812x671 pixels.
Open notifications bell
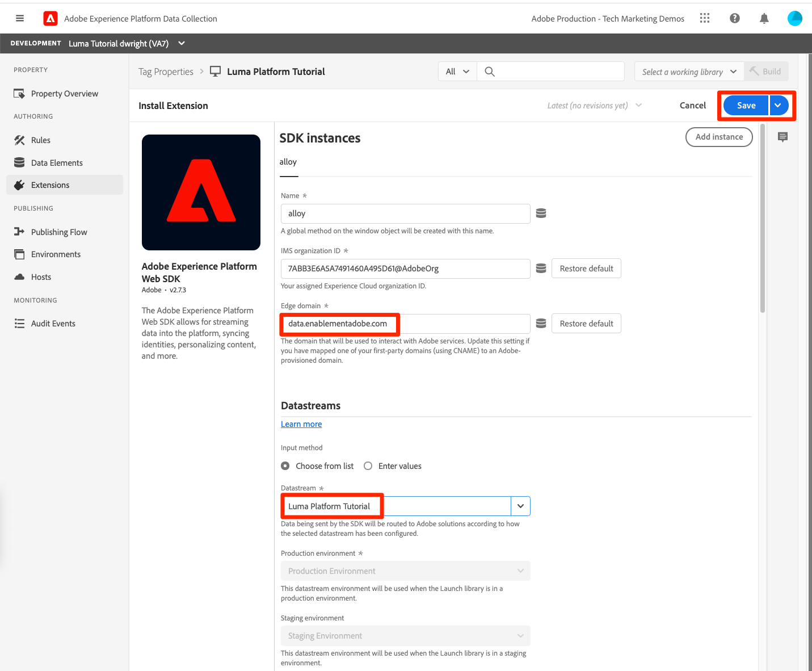coord(764,19)
